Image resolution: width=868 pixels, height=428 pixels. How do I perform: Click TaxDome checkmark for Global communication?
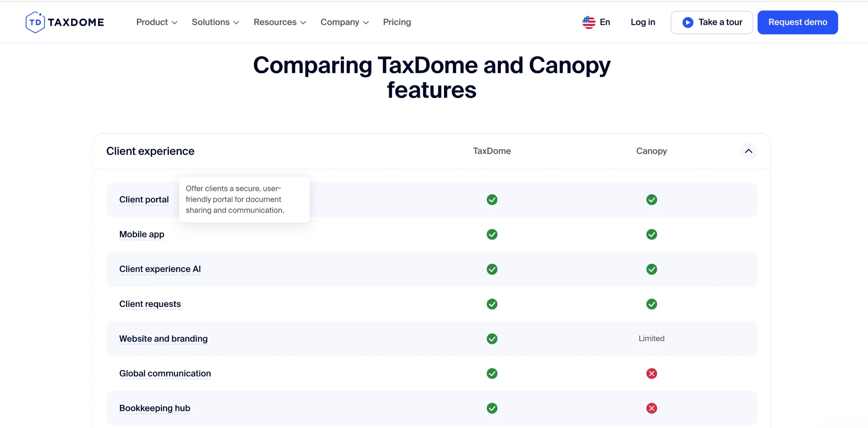(x=492, y=374)
